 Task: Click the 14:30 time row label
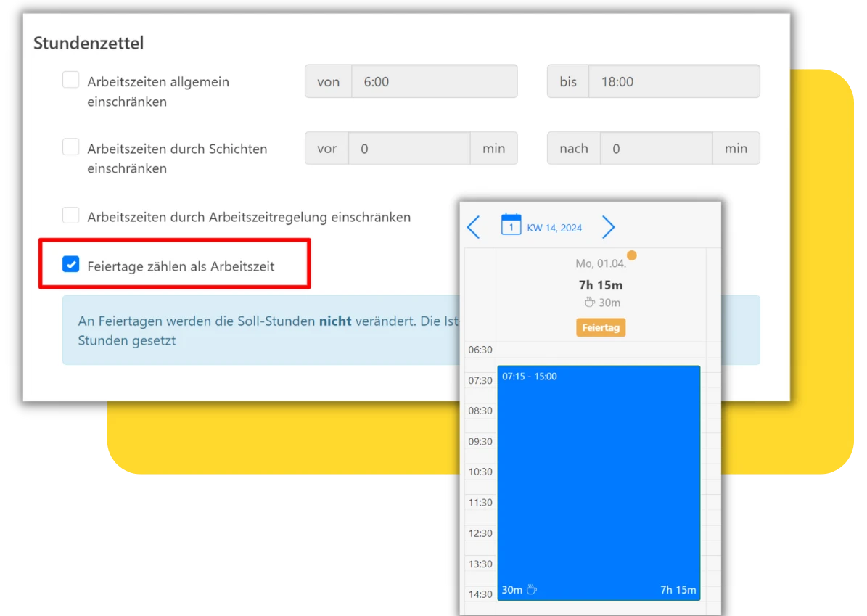click(480, 594)
